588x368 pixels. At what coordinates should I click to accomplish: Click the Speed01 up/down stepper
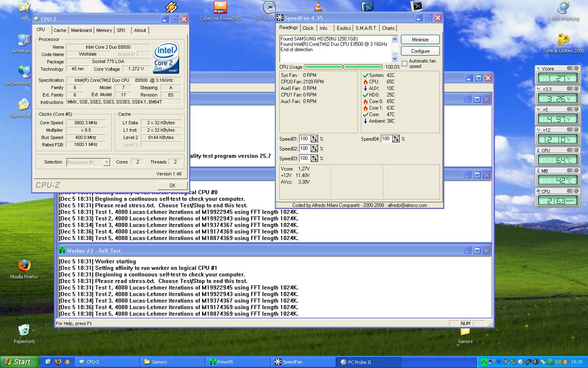314,139
